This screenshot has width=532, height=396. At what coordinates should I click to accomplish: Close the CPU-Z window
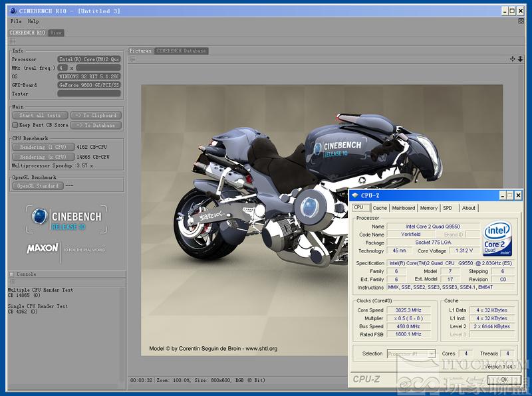point(518,195)
